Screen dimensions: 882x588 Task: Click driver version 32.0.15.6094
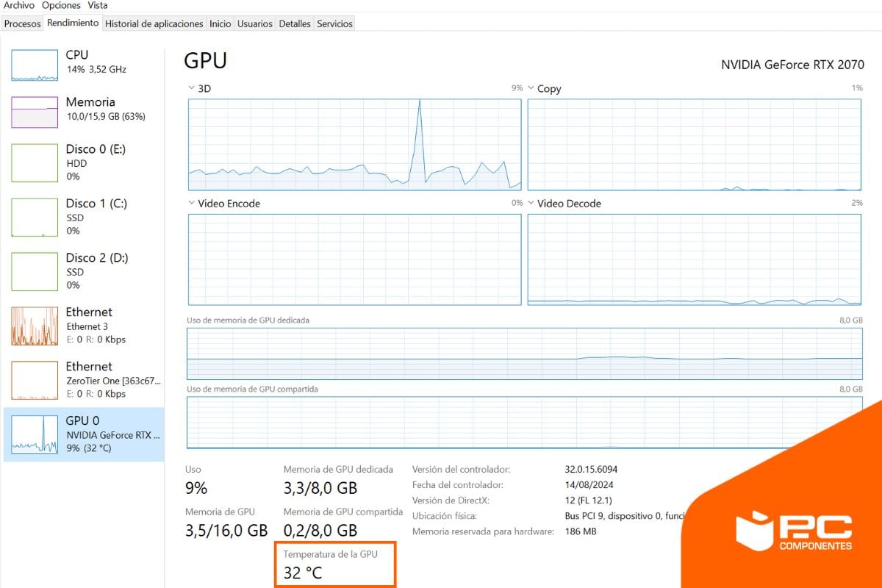[x=591, y=469]
